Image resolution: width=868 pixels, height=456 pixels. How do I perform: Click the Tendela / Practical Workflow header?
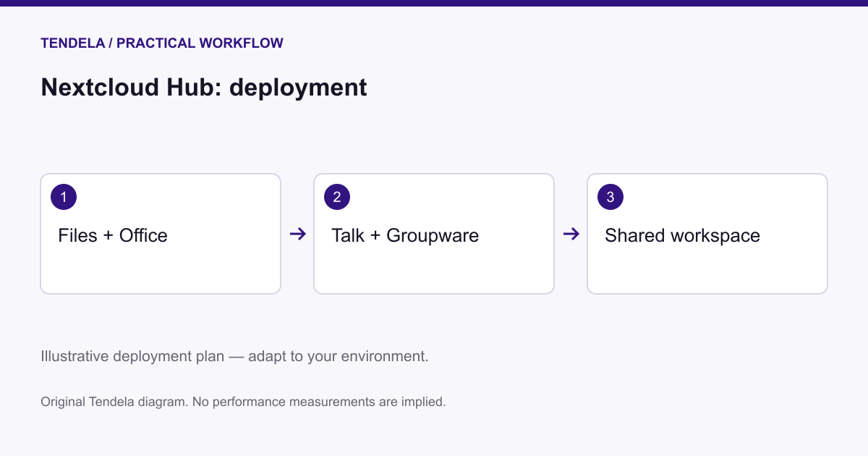(162, 43)
